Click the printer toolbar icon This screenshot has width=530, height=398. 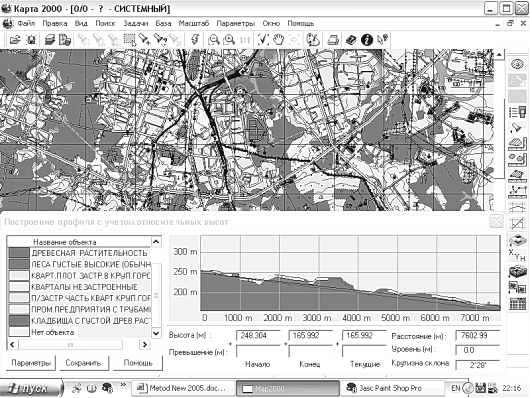333,40
